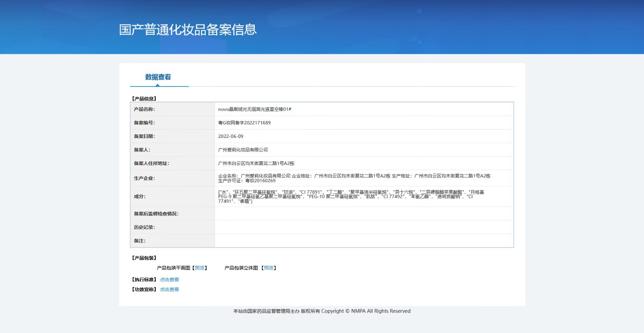The width and height of the screenshot is (644, 333).
Task: Click the filing date 2022-06-09
Action: 231,136
